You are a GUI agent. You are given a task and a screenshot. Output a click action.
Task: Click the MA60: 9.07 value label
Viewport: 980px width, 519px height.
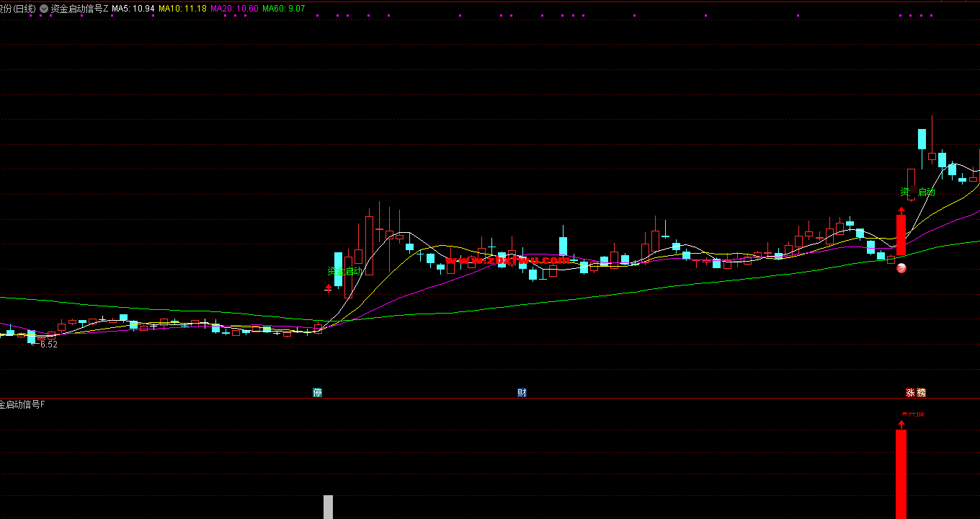click(284, 9)
